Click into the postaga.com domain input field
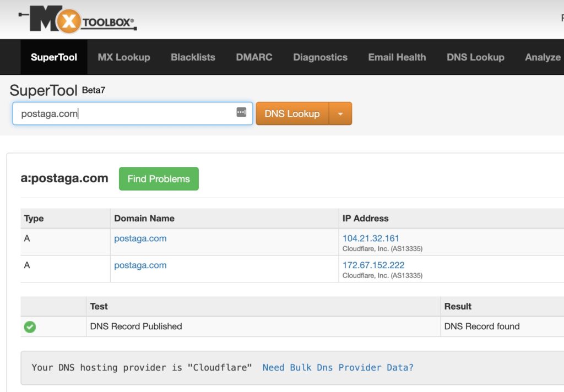 (x=132, y=113)
